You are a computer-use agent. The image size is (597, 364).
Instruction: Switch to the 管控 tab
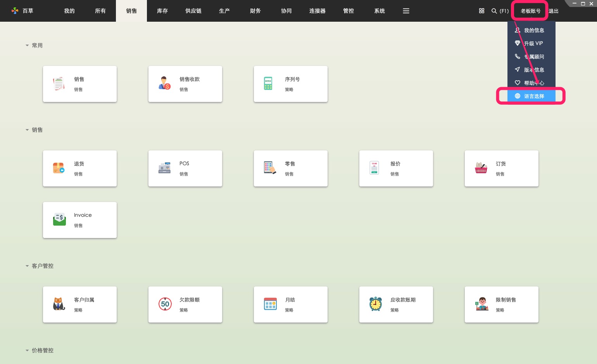(349, 11)
